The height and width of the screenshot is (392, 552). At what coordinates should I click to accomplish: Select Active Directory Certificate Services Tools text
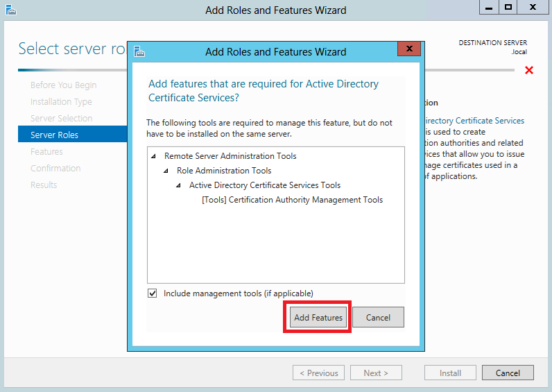pos(265,185)
